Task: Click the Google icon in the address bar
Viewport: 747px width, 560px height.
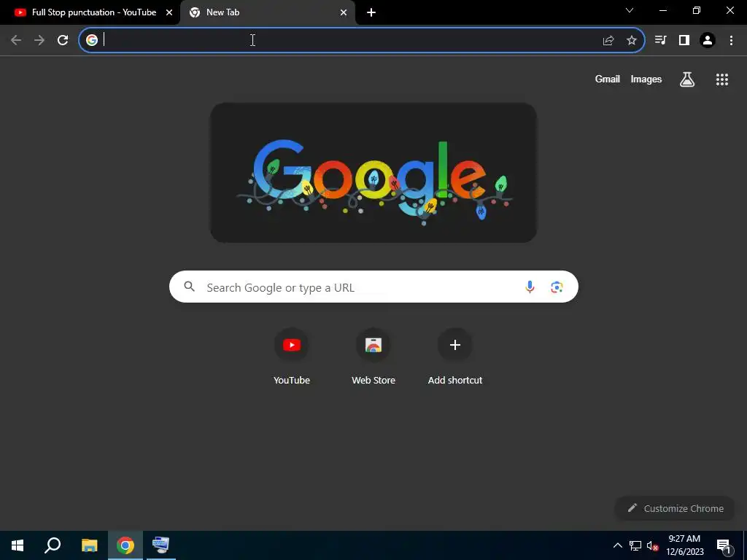Action: pyautogui.click(x=92, y=40)
